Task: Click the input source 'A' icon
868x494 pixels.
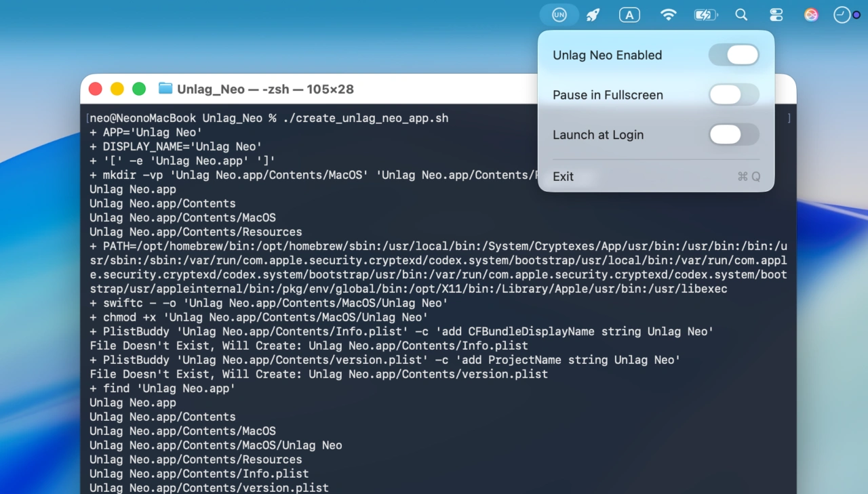Action: click(x=629, y=15)
